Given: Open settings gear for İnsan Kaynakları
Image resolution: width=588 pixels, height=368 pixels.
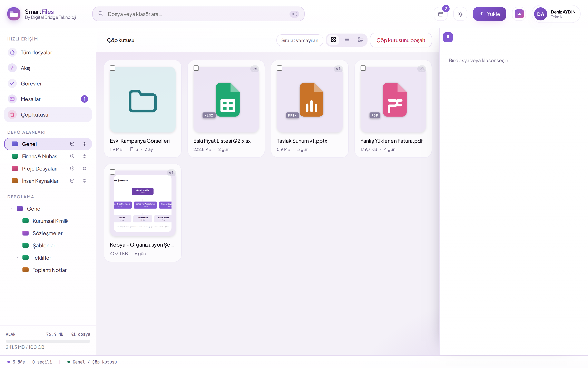Looking at the screenshot, I should coord(85,181).
